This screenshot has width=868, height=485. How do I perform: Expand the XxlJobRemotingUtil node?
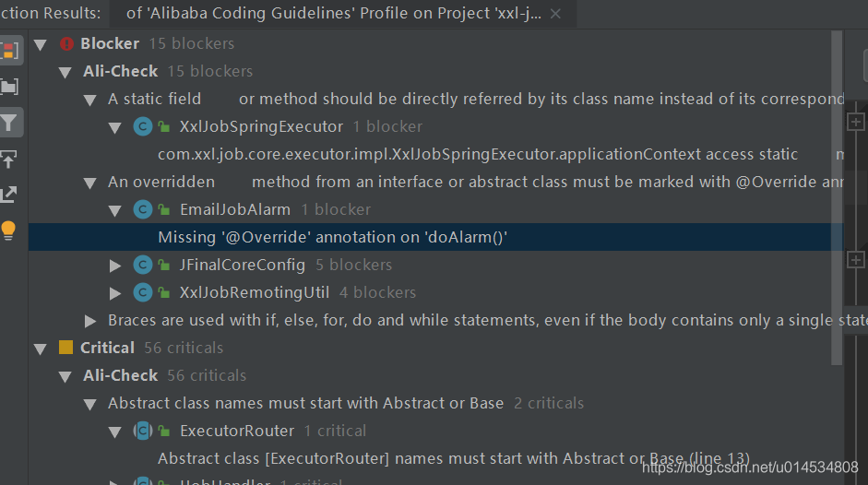[115, 293]
